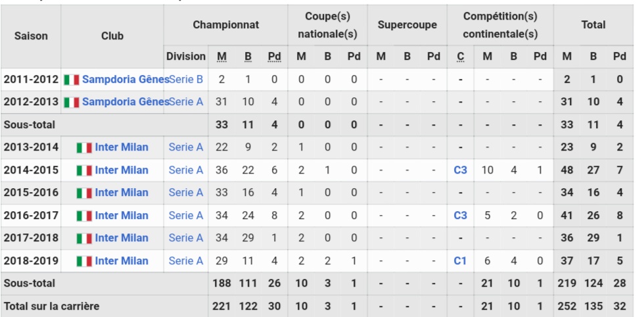Click the Italian flag beside Inter Milan 2014-2015
The image size is (644, 317).
click(x=84, y=170)
